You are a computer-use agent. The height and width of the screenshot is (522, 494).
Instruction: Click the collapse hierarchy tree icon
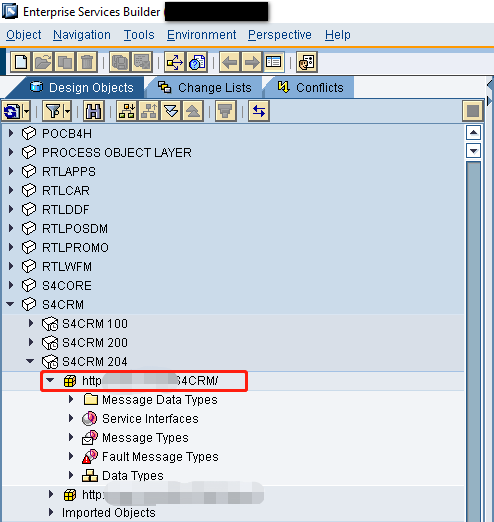(149, 111)
